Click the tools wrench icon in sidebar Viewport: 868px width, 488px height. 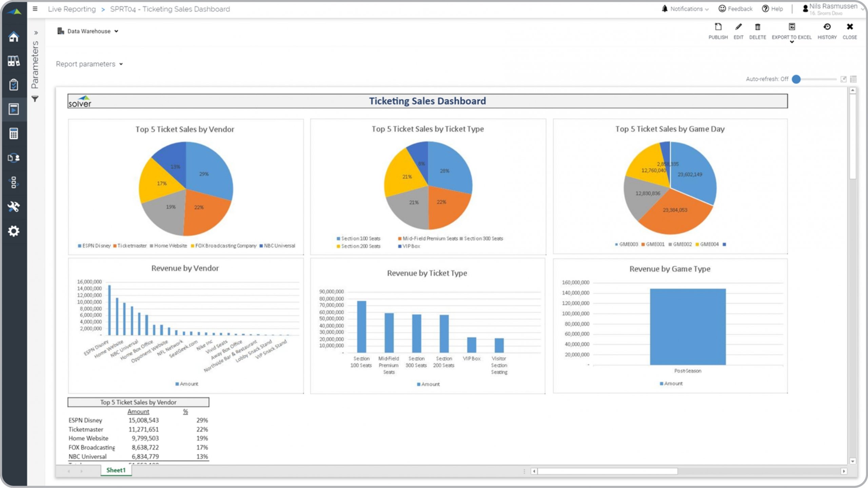point(14,207)
